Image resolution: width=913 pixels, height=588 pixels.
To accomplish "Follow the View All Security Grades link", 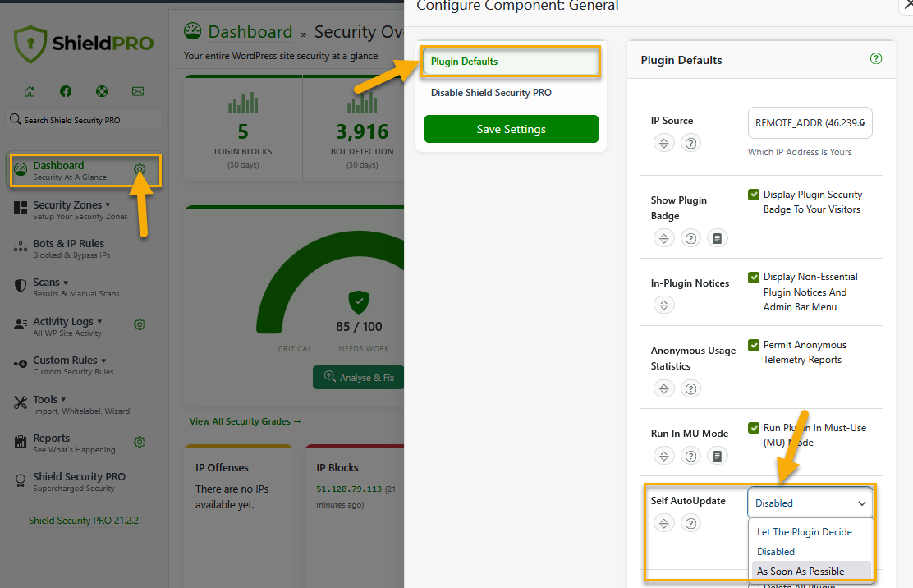I will [245, 421].
